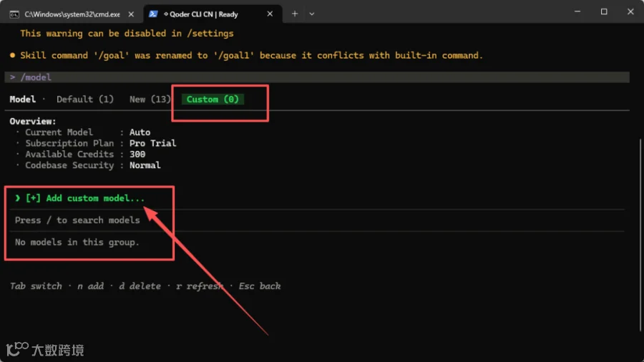Click the terminal vertical scrollbar
644x362 pixels.
[640, 235]
